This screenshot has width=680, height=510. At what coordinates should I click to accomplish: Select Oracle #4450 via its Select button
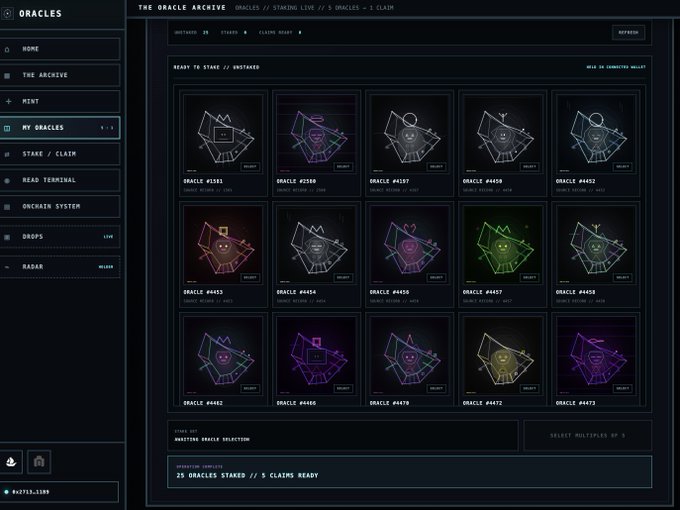[530, 167]
